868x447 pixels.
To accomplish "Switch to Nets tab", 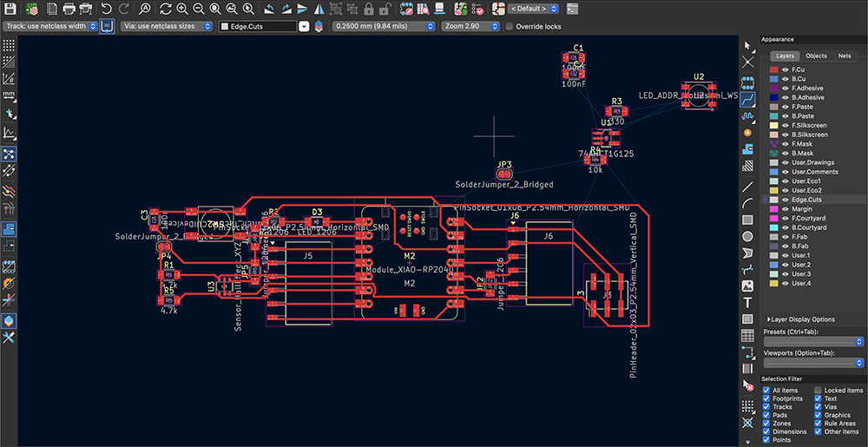I will point(845,56).
